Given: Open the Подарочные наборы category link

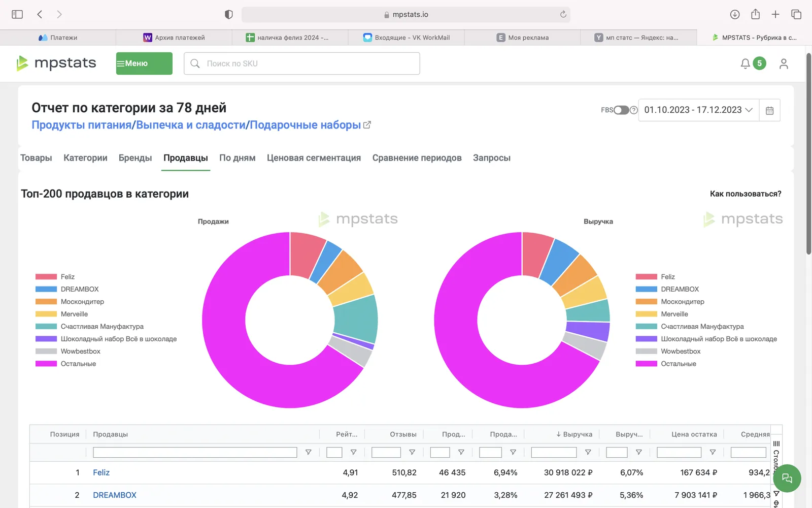Looking at the screenshot, I should tap(305, 125).
